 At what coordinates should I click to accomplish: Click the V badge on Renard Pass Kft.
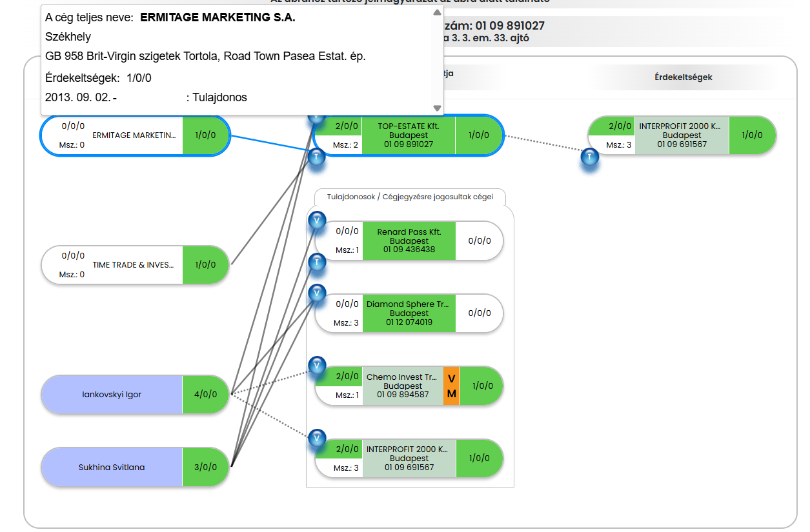pos(316,221)
